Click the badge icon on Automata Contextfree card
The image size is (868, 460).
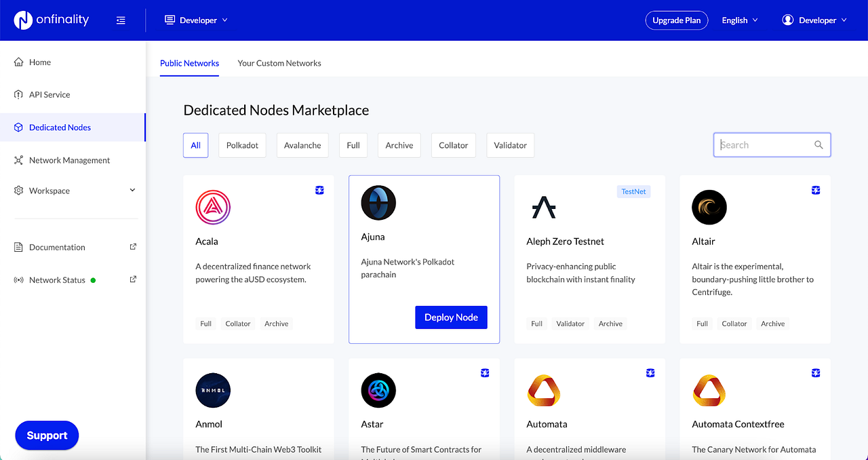tap(816, 372)
